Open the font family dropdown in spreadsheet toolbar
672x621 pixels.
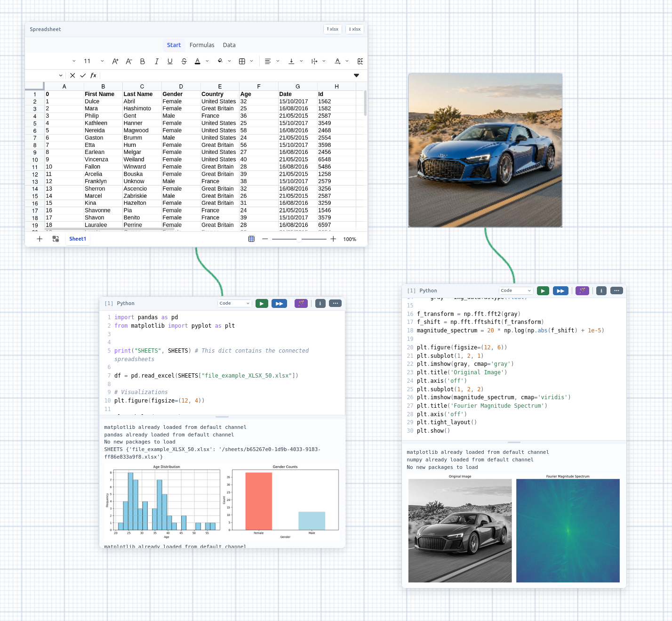coord(74,61)
